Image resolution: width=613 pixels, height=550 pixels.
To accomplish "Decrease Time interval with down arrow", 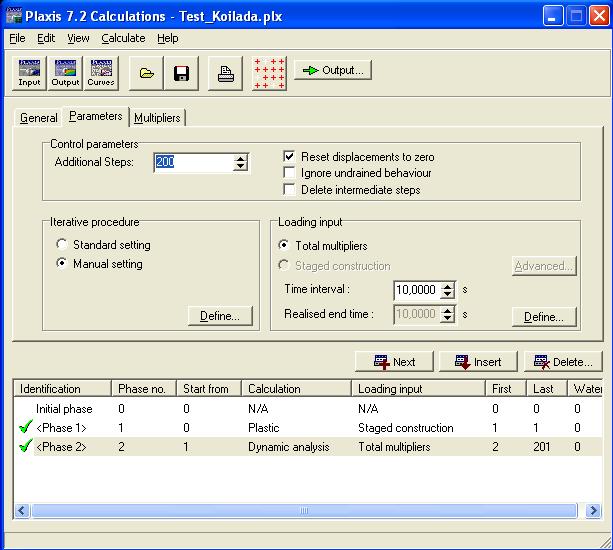I will [447, 295].
